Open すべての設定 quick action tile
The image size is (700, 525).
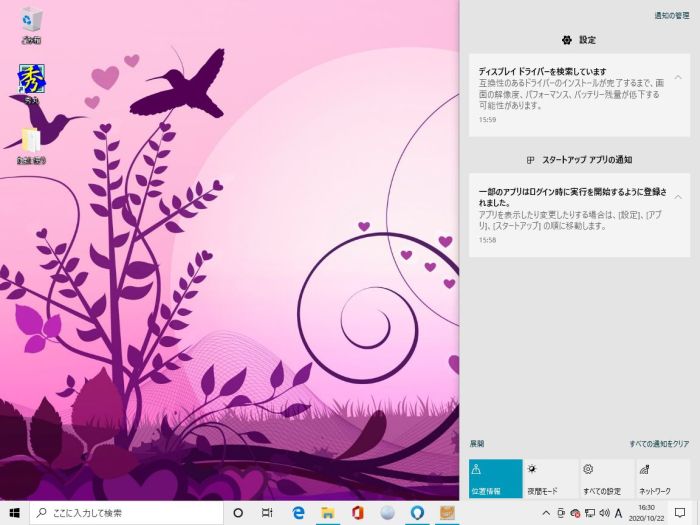click(607, 478)
